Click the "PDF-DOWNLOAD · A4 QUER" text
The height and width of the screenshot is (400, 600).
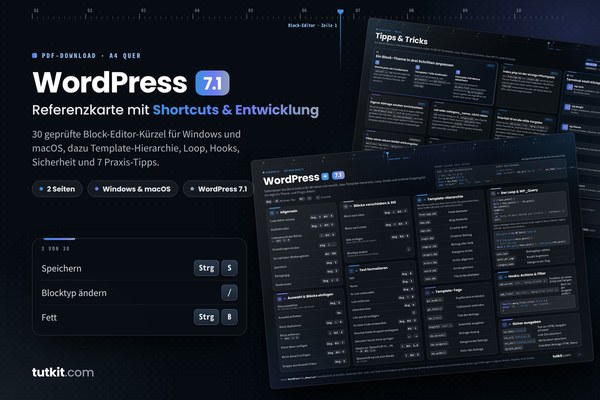(x=91, y=56)
